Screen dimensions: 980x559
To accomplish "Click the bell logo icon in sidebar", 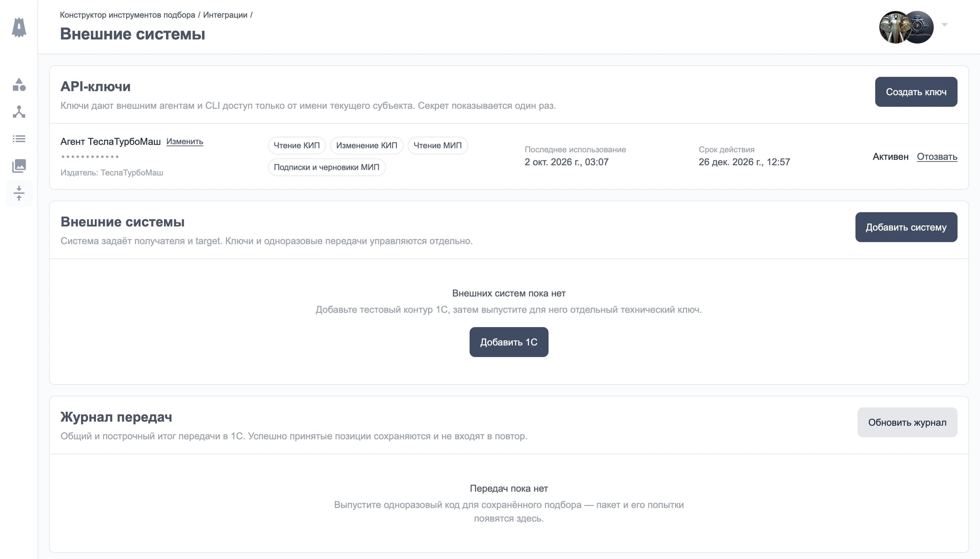I will 19,27.
